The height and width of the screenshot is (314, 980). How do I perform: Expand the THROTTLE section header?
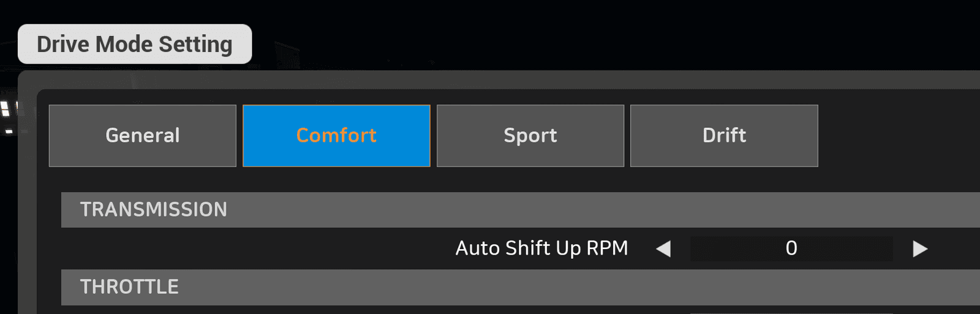coord(521,287)
